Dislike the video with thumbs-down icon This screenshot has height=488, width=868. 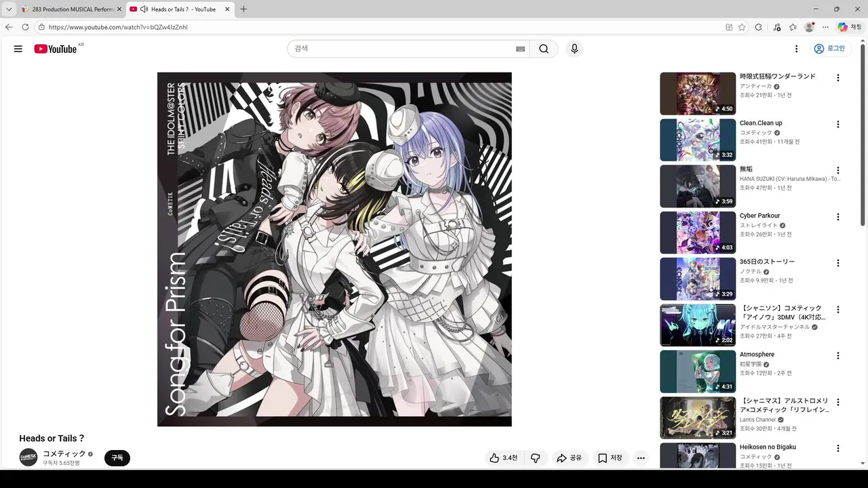pos(535,458)
